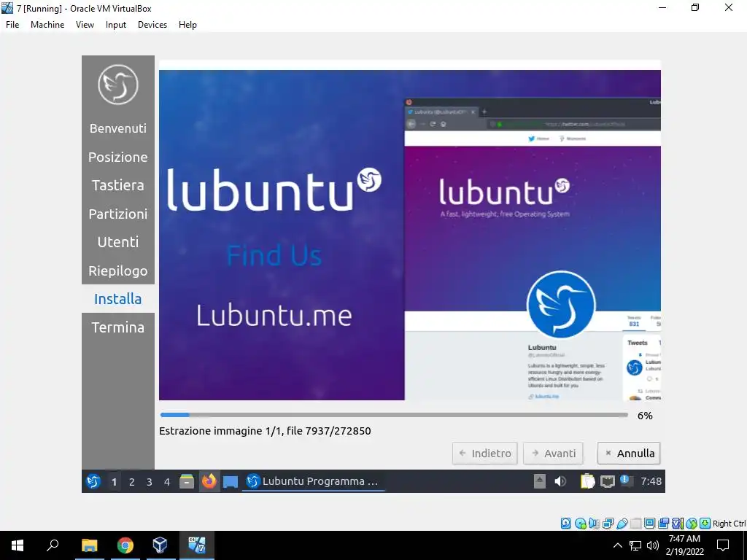Screen dimensions: 747x560
Task: Switch to the Lubuntu Programma taskbar window
Action: (314, 481)
